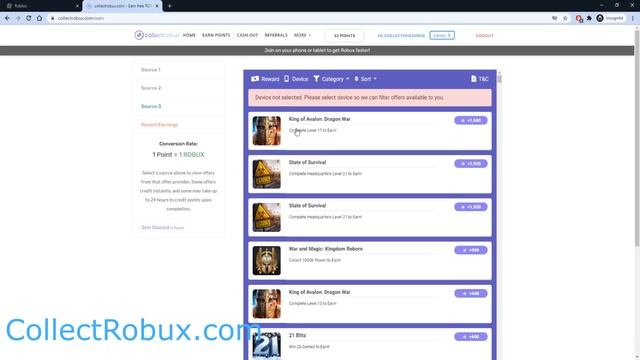Viewport: 640px width, 360px height.
Task: Reload the current page
Action: (x=29, y=18)
